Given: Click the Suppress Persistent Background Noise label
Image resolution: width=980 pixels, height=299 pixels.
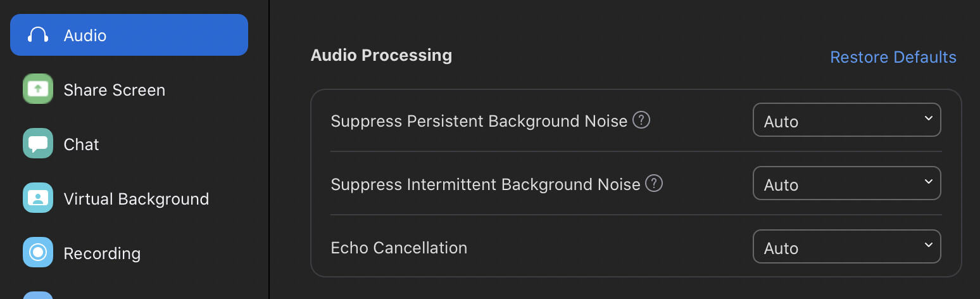Looking at the screenshot, I should coord(479,121).
